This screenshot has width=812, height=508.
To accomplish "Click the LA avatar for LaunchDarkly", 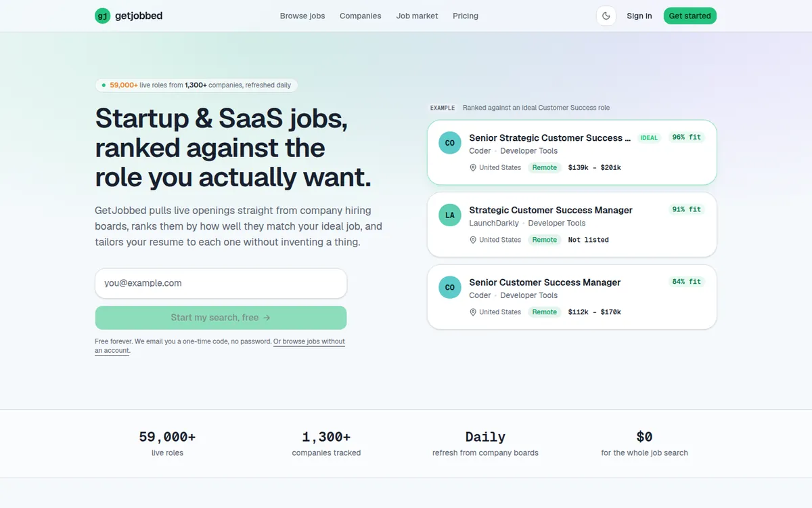I will [449, 215].
